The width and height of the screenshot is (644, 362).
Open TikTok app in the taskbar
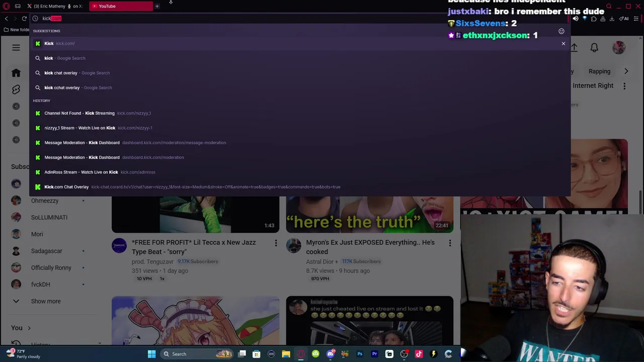click(x=419, y=354)
